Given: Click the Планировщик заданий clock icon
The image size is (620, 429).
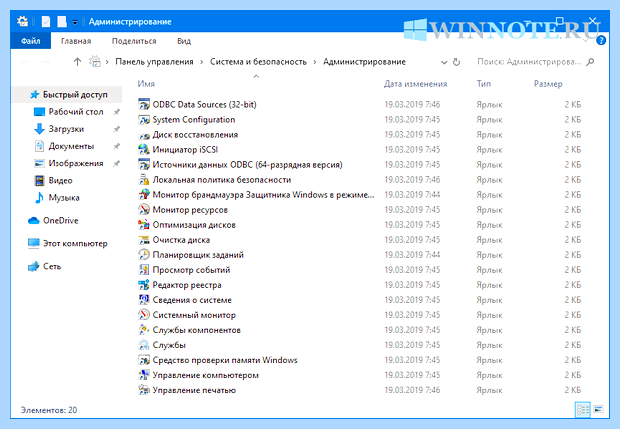Looking at the screenshot, I should click(144, 255).
